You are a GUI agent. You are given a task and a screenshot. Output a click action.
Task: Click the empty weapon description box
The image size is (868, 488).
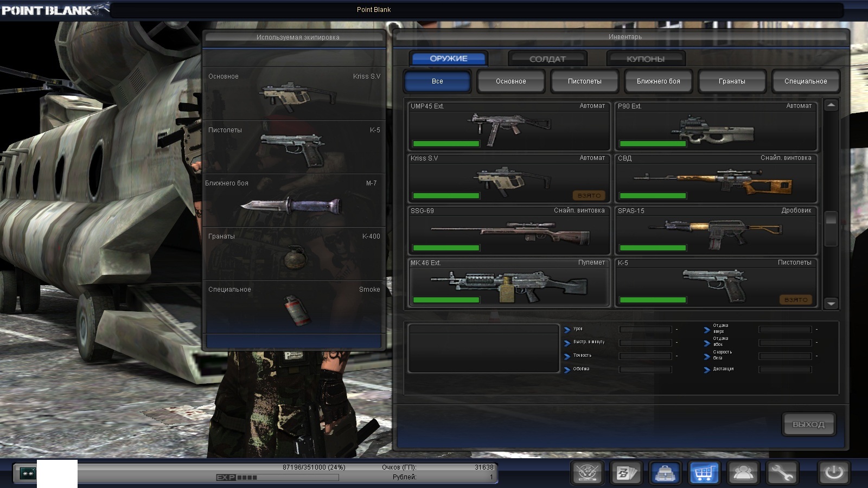click(x=483, y=349)
